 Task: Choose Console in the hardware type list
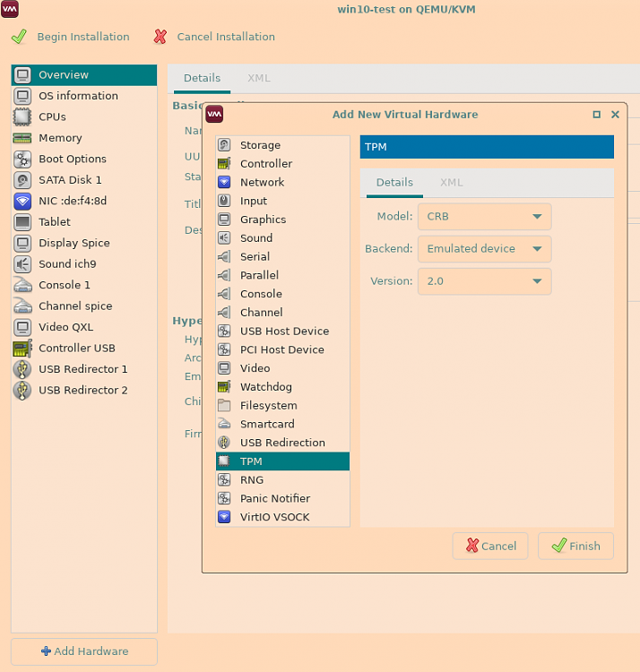[x=282, y=294]
